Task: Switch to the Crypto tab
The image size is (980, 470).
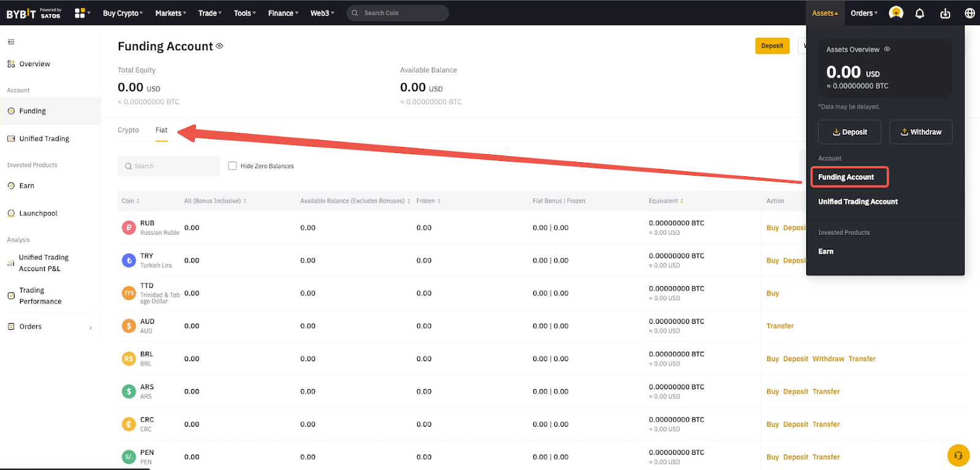Action: 128,130
